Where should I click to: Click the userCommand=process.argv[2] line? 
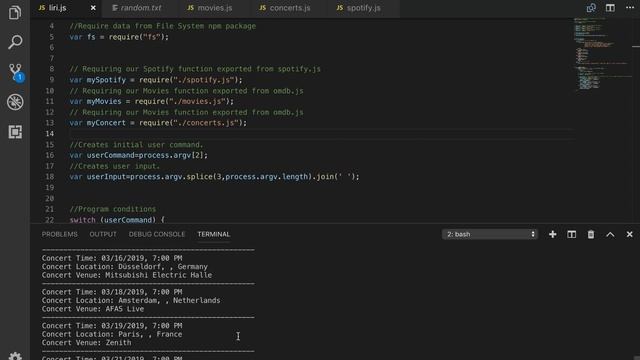tap(138, 155)
